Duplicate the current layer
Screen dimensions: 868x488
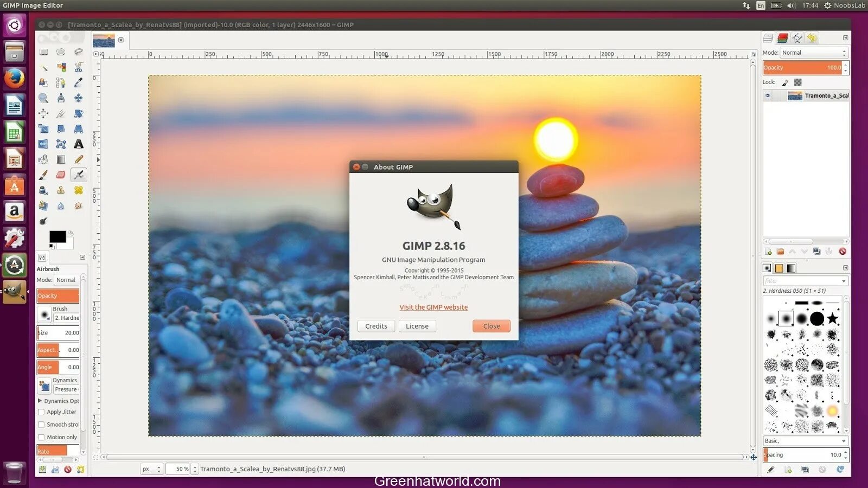(817, 252)
